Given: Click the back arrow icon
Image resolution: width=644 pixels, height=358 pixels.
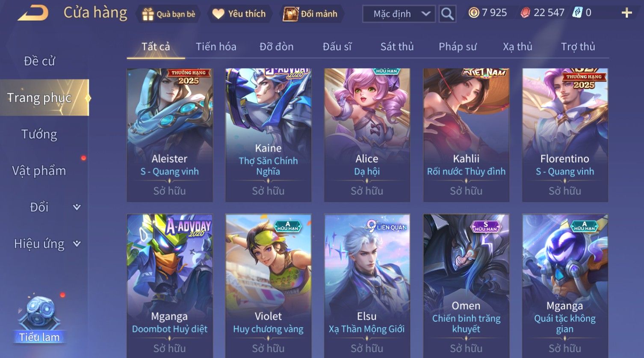Looking at the screenshot, I should (x=33, y=13).
